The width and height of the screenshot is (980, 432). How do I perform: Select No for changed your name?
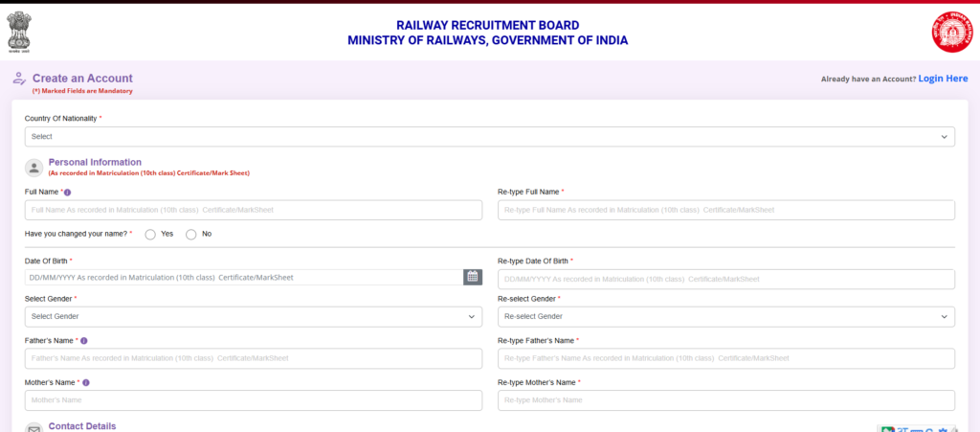tap(191, 235)
